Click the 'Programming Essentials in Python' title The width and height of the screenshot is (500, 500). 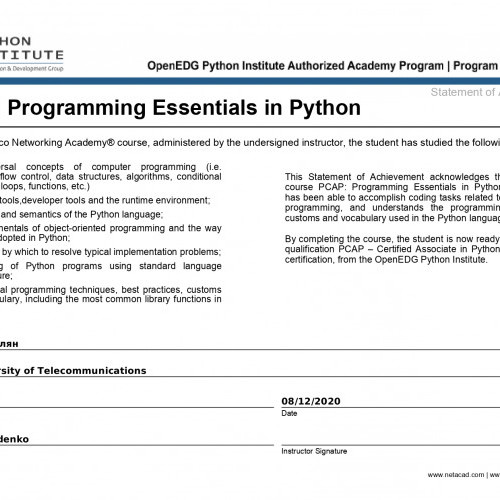click(184, 108)
